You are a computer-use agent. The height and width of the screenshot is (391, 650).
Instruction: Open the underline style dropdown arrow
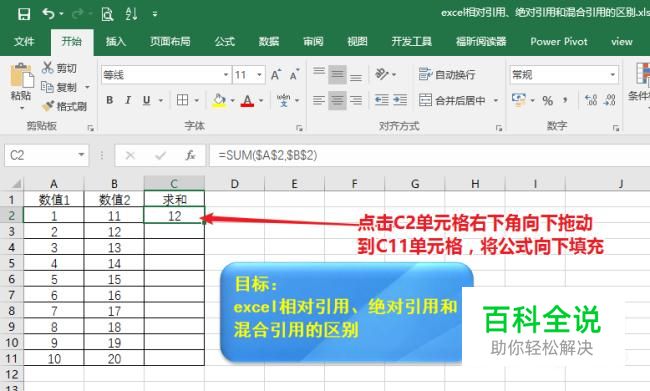pyautogui.click(x=160, y=100)
